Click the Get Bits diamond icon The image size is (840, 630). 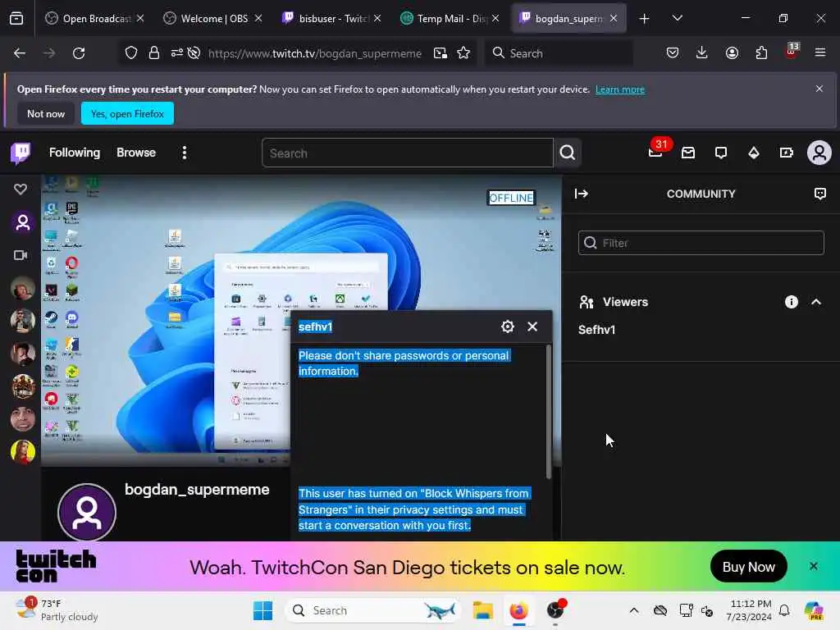pos(754,153)
